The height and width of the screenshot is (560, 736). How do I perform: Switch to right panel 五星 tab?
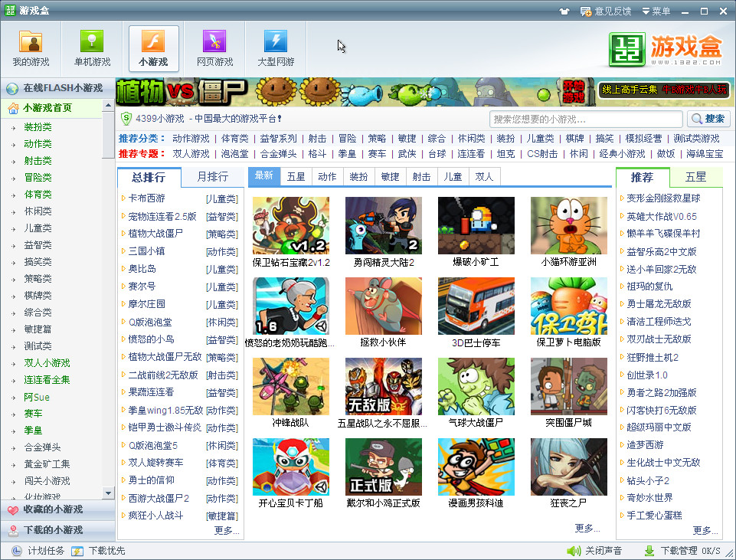695,177
